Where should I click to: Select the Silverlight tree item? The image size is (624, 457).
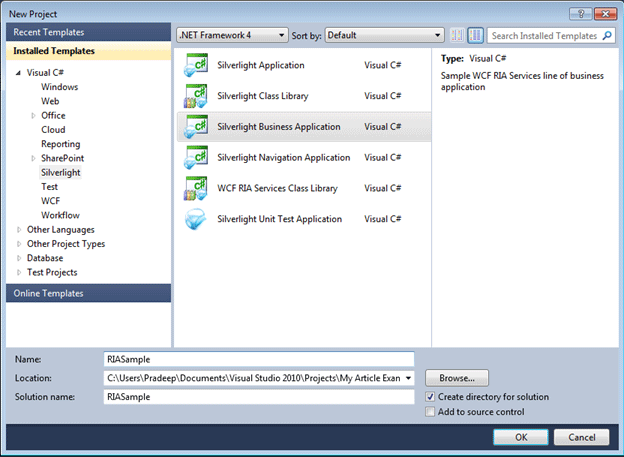coord(60,172)
